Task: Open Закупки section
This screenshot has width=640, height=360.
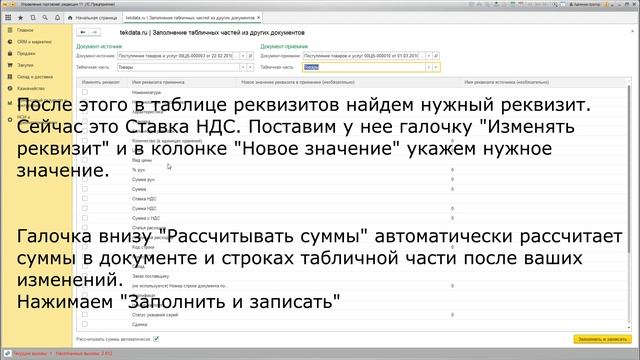Action: 25,65
